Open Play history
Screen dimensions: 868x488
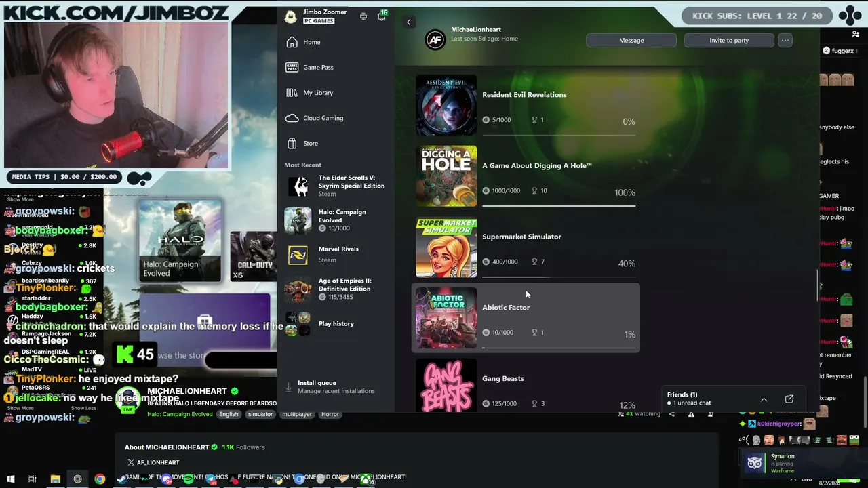pyautogui.click(x=336, y=323)
